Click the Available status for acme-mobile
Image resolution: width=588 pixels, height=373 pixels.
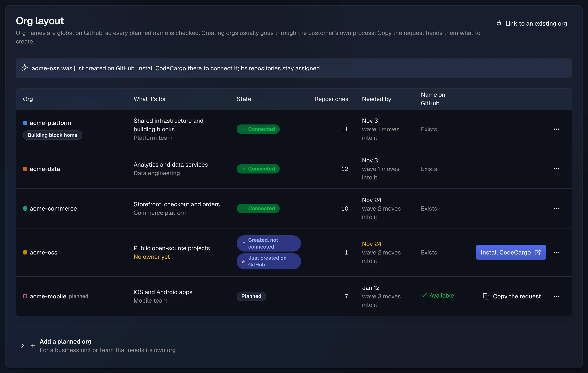click(437, 295)
